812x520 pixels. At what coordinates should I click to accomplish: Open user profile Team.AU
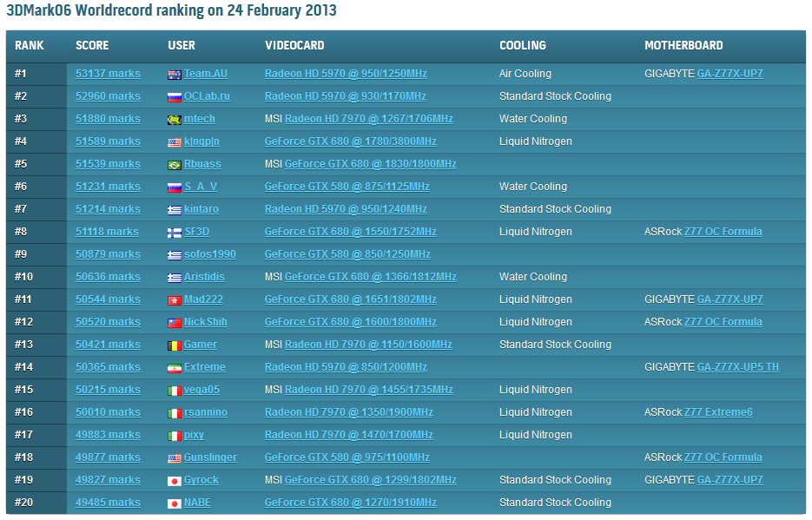point(206,74)
